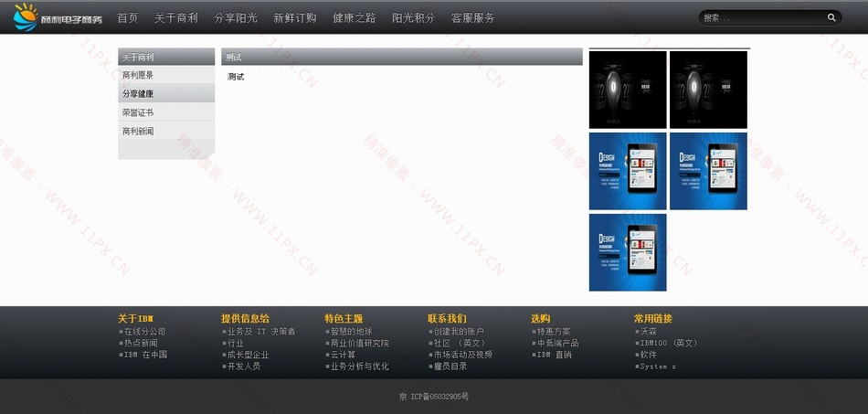Select 新鲜订购 in the top menu
Viewport: 868px width, 414px height.
click(294, 17)
